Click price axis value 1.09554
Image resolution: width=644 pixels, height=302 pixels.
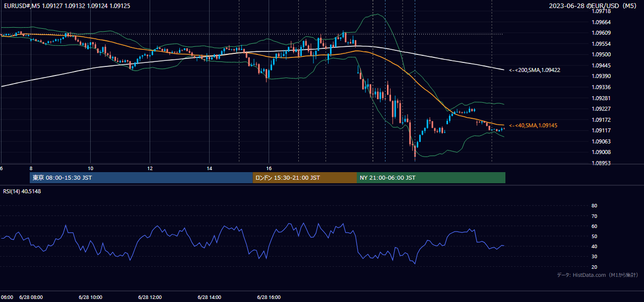click(x=601, y=44)
